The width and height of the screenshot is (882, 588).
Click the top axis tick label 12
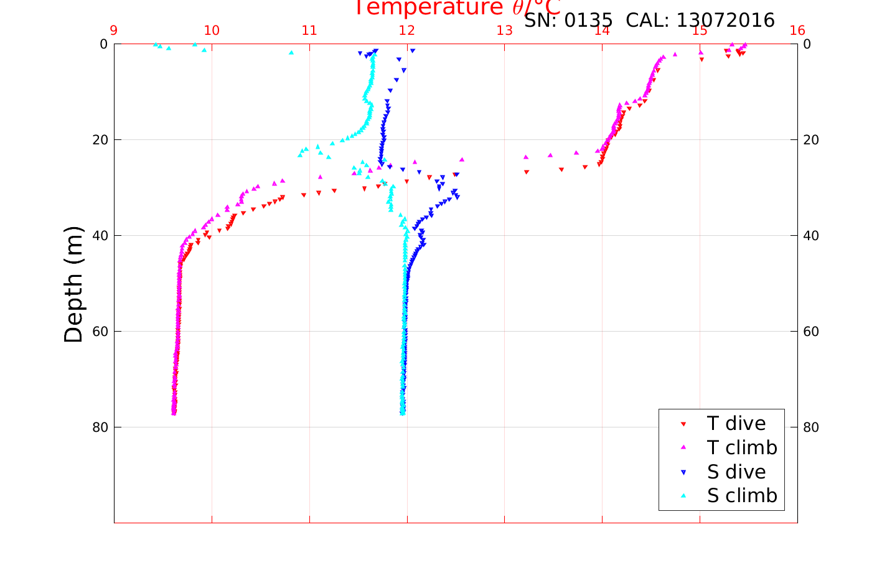click(407, 30)
